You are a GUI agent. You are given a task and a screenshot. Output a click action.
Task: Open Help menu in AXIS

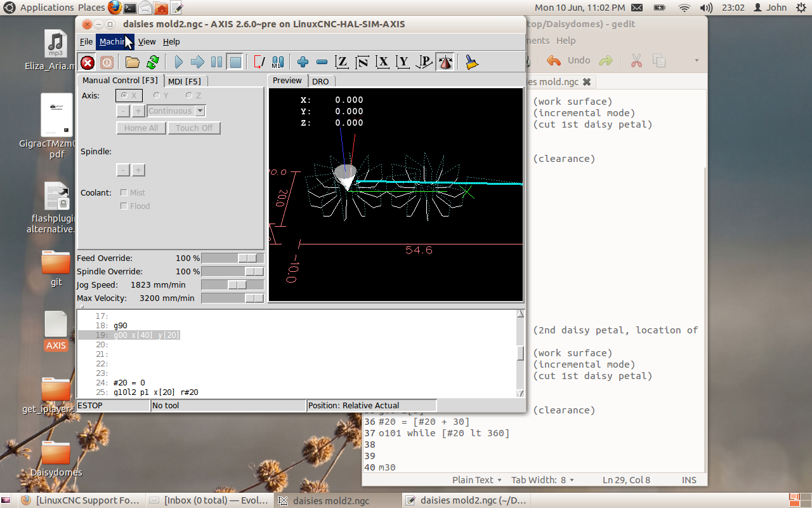171,41
